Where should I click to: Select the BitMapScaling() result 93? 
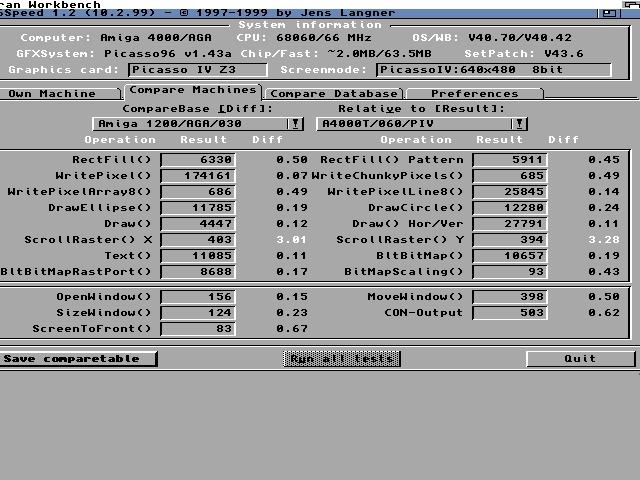point(510,271)
